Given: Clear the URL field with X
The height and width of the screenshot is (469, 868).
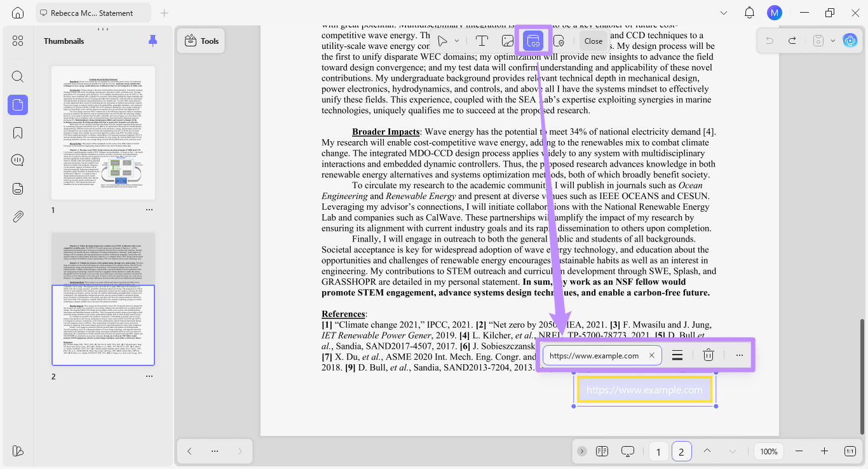Looking at the screenshot, I should [x=651, y=355].
